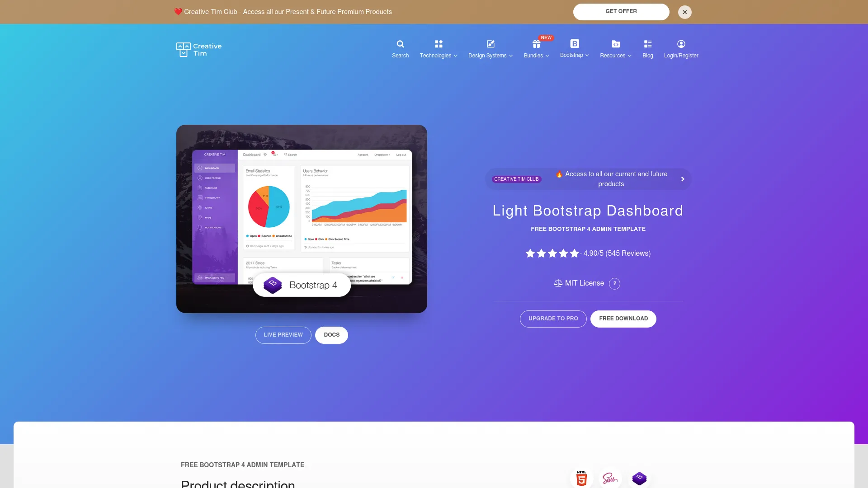The image size is (868, 488).
Task: Click the Resources grid icon
Action: (x=616, y=44)
